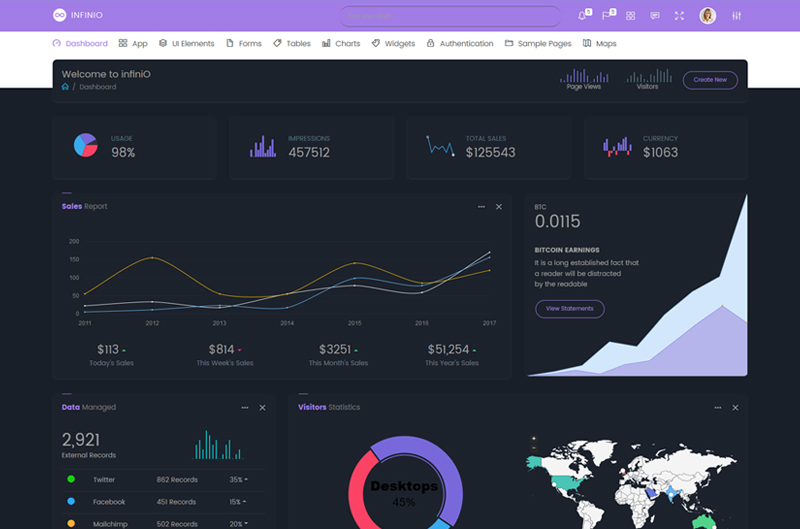Click the INFINIO logo icon
Image resolution: width=800 pixels, height=529 pixels.
tap(59, 16)
